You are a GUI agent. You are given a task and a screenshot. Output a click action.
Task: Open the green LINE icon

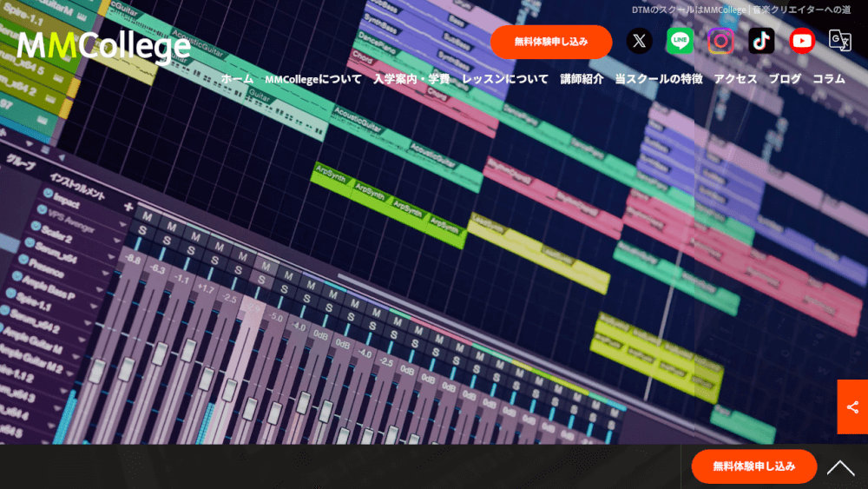click(680, 41)
